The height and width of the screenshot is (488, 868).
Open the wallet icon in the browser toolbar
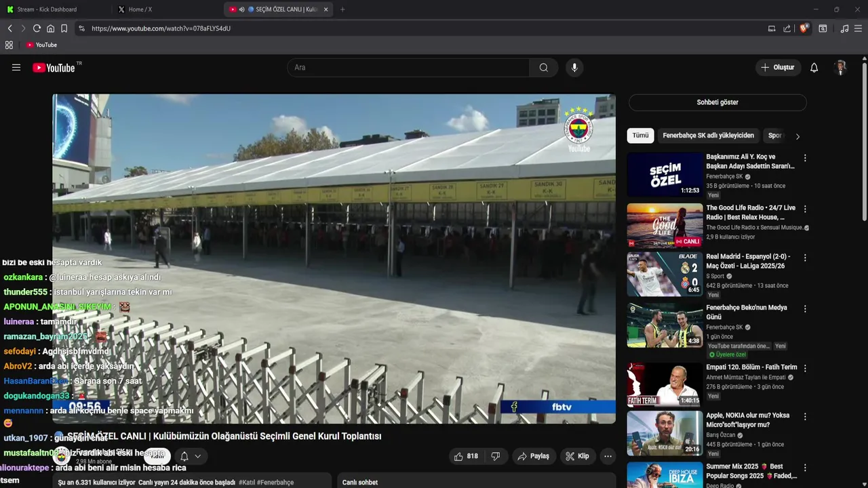[x=823, y=28]
